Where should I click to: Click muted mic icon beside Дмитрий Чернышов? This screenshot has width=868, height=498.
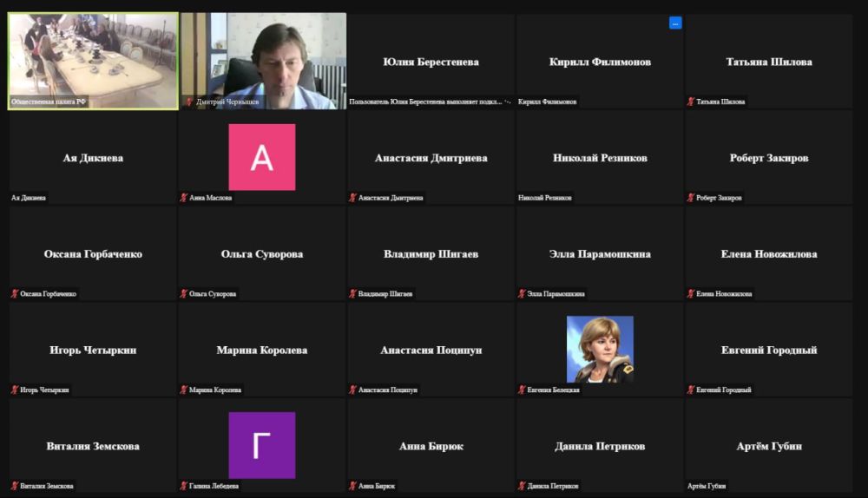pos(189,102)
